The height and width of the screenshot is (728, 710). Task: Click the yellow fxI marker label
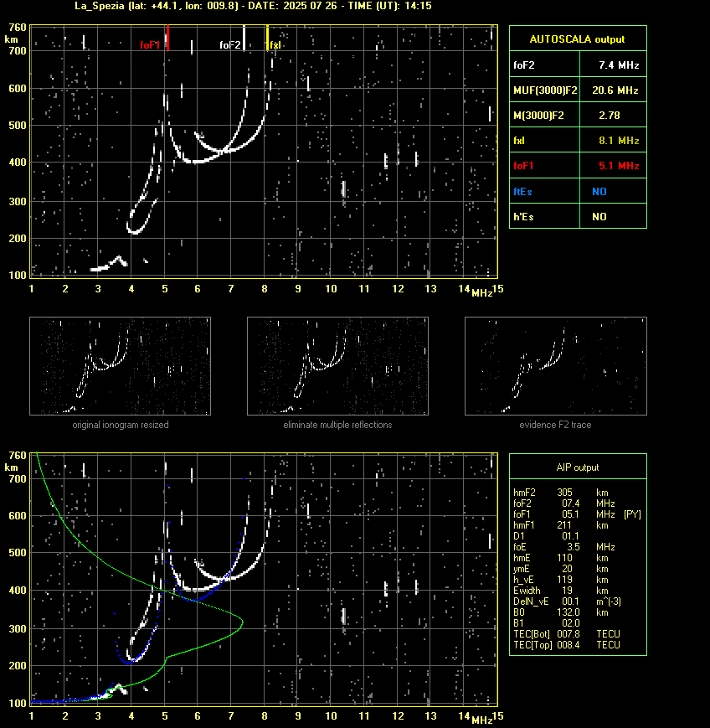point(275,45)
